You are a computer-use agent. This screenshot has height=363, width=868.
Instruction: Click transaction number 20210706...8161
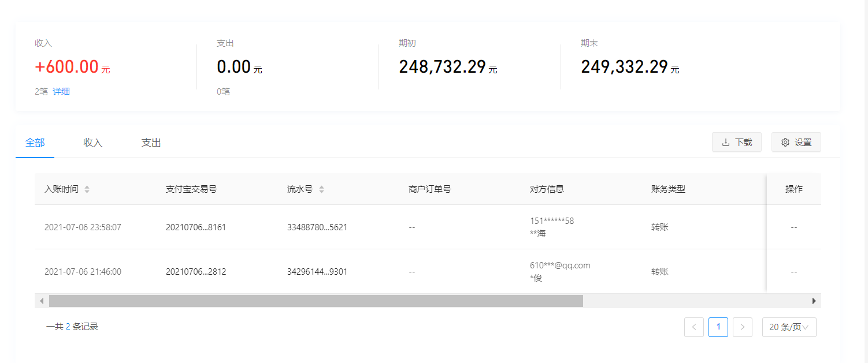195,227
